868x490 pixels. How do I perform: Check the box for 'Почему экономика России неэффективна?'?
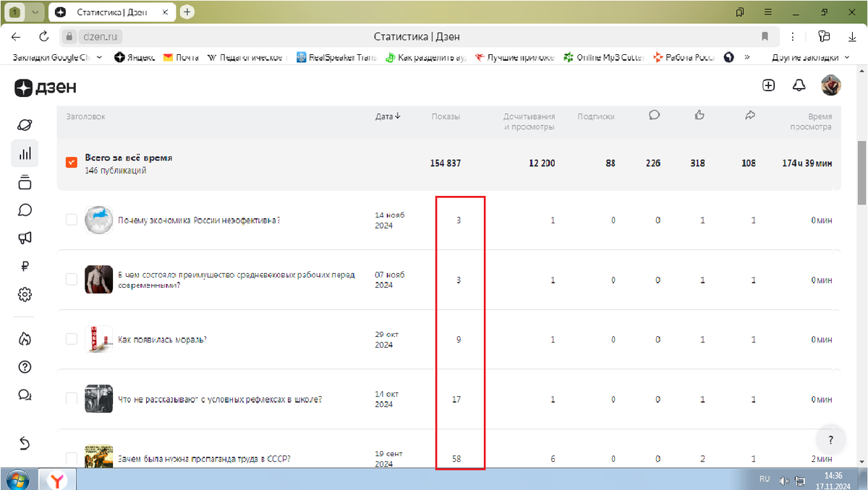point(72,220)
